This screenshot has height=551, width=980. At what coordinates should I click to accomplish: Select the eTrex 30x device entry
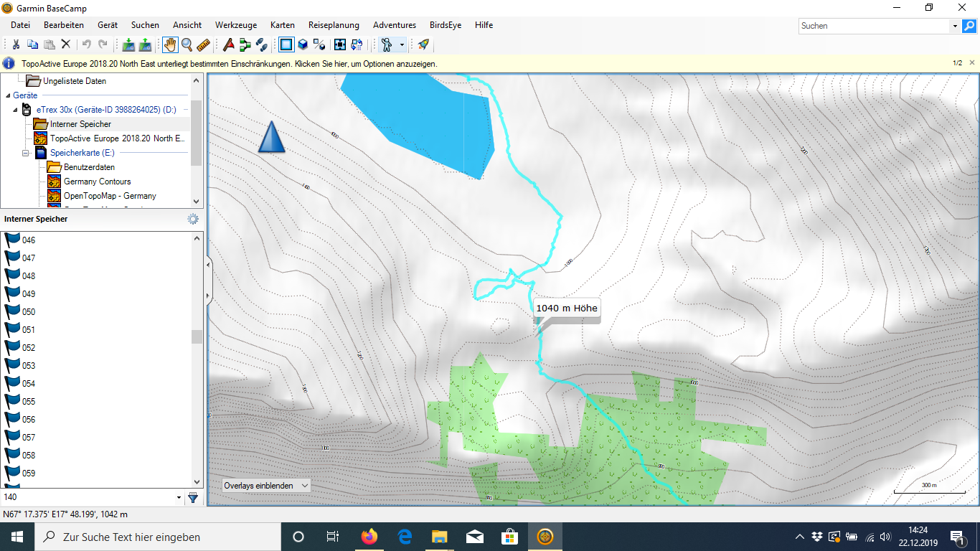coord(106,110)
